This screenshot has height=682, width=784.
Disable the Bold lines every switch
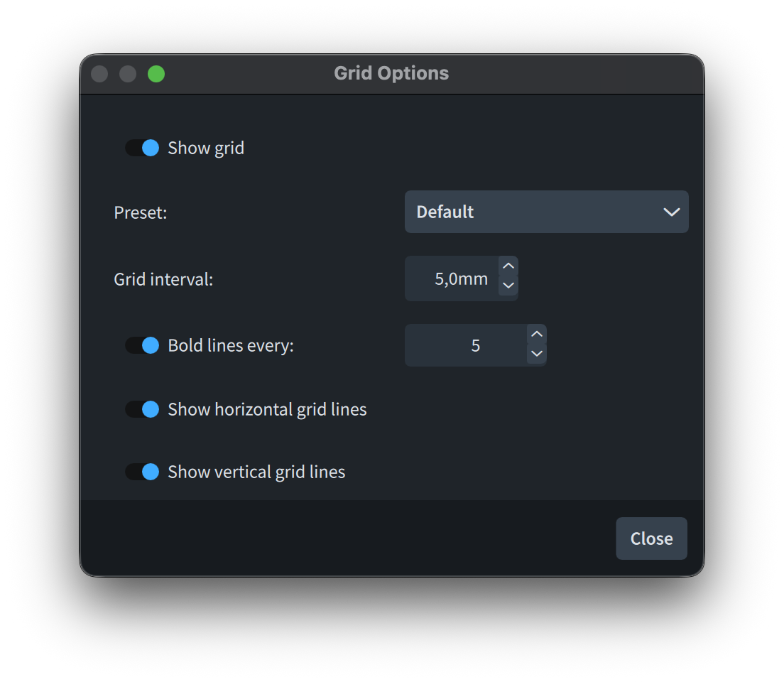click(142, 345)
